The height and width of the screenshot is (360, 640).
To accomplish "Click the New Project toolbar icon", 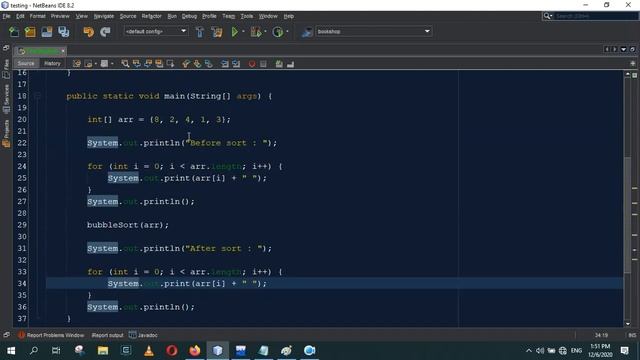I will [30, 31].
